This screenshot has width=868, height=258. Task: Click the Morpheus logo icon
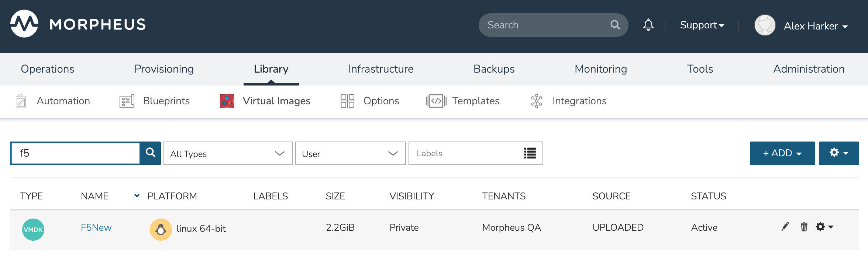pos(24,24)
